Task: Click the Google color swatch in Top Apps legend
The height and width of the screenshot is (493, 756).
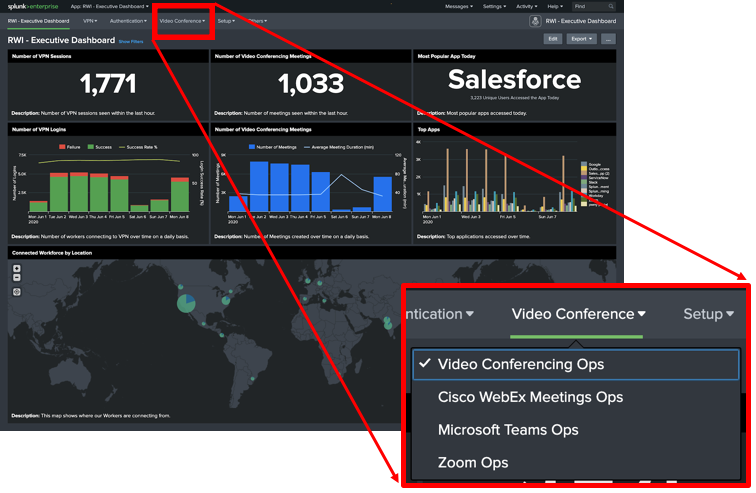Action: (x=584, y=164)
